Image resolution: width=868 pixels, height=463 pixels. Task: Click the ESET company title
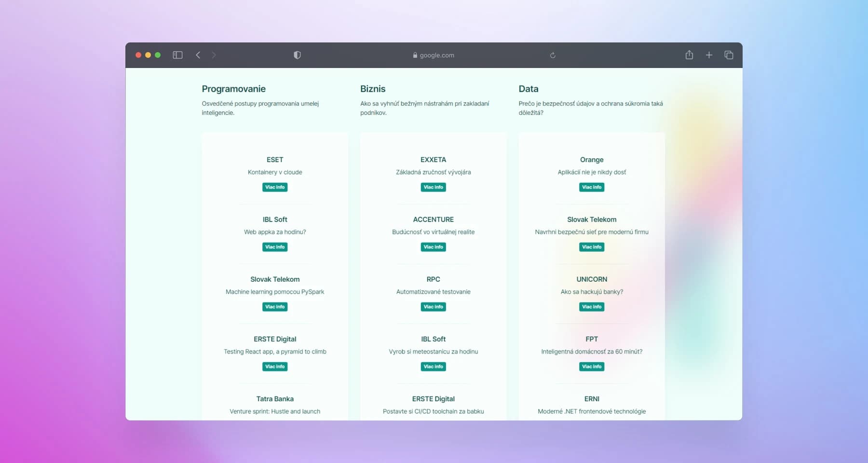[275, 160]
